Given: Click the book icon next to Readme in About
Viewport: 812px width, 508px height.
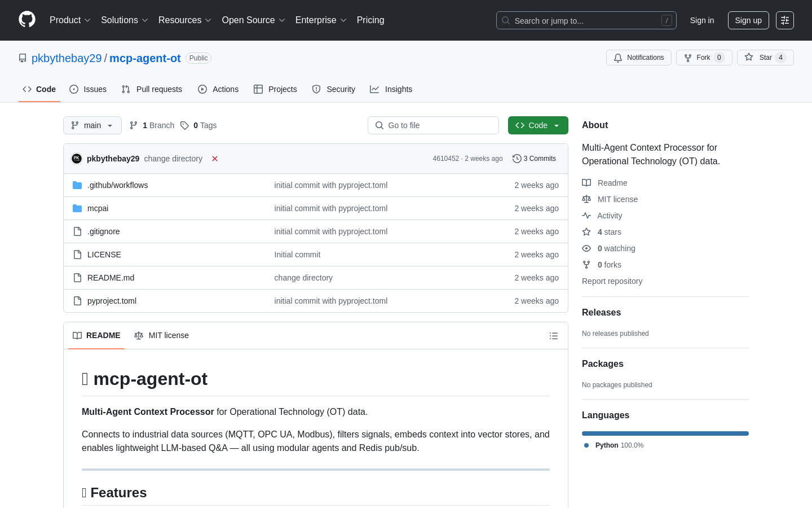Looking at the screenshot, I should click(586, 183).
